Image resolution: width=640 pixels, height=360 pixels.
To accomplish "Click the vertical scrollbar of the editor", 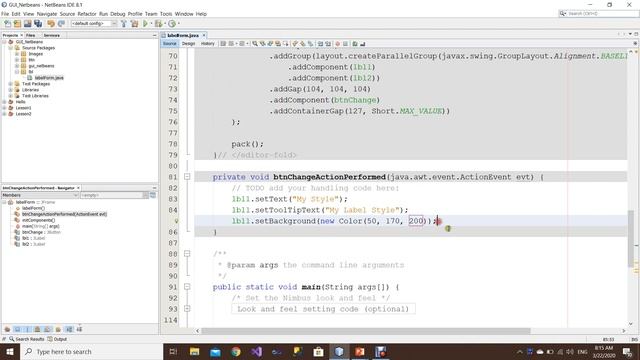I will [x=631, y=238].
